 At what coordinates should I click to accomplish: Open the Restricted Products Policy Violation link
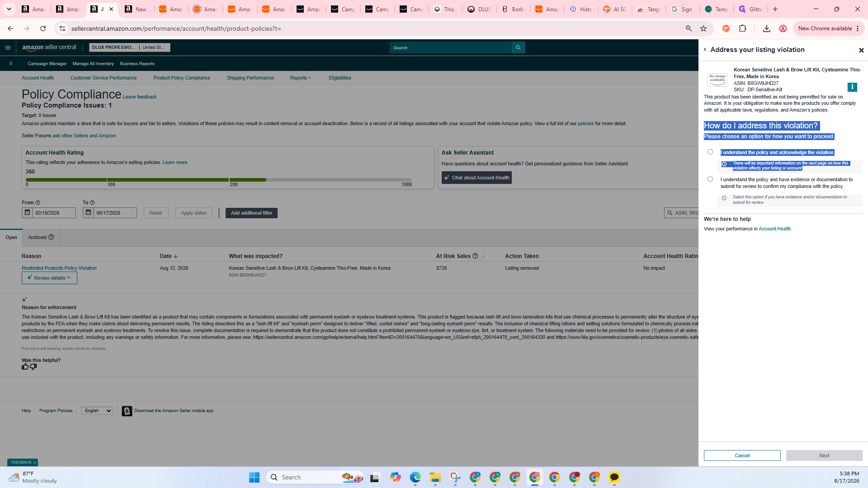coord(59,268)
